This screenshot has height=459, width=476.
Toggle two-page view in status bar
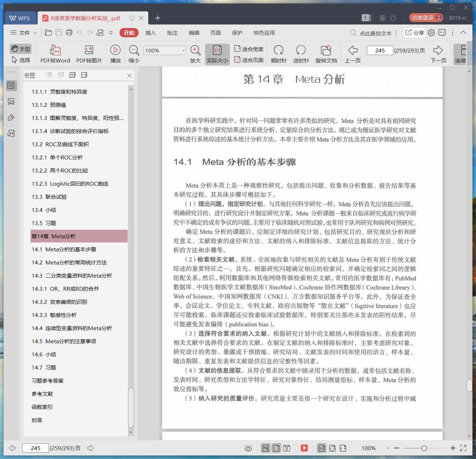tap(287, 448)
